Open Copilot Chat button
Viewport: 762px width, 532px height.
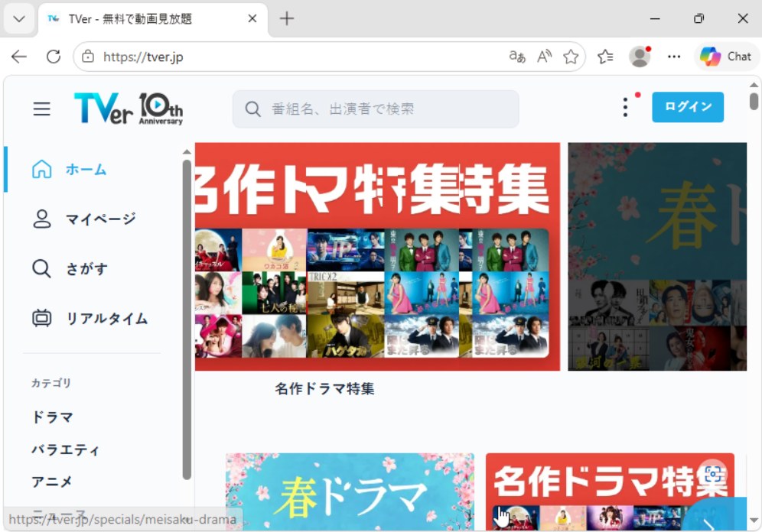pyautogui.click(x=726, y=57)
